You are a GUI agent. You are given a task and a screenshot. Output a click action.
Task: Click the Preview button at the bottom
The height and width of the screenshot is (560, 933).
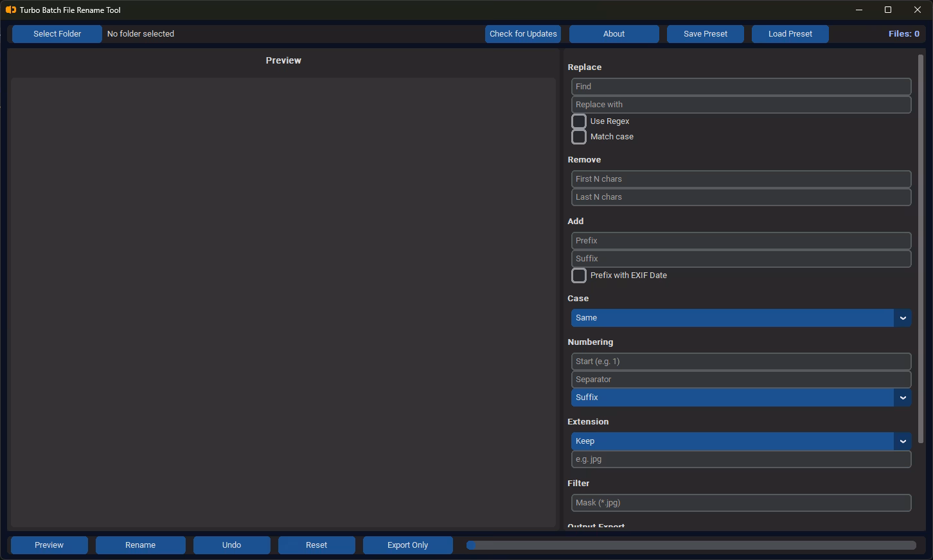coord(49,545)
